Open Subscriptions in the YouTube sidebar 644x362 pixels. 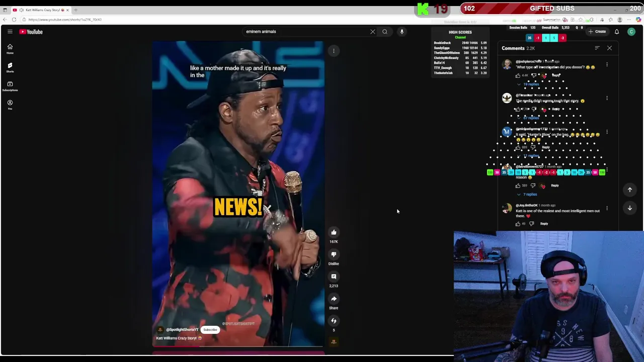pyautogui.click(x=10, y=86)
